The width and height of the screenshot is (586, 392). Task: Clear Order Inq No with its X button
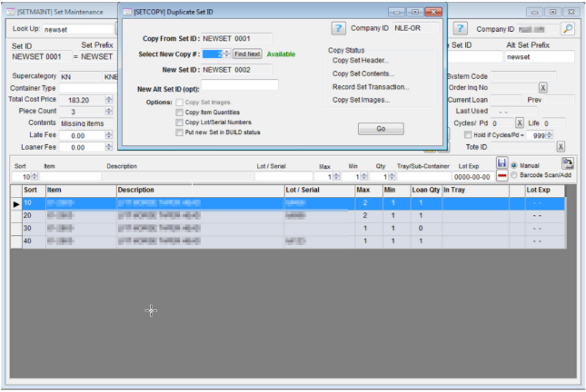click(542, 87)
